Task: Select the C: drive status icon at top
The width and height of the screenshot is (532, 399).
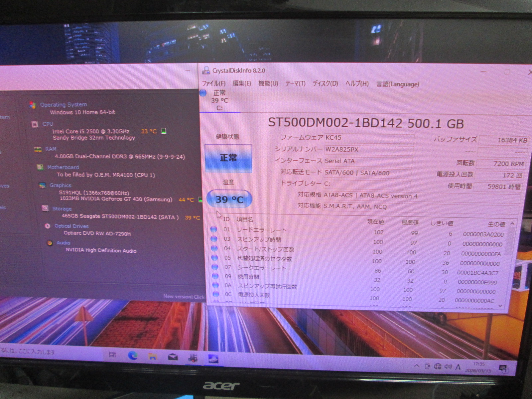Action: point(203,93)
